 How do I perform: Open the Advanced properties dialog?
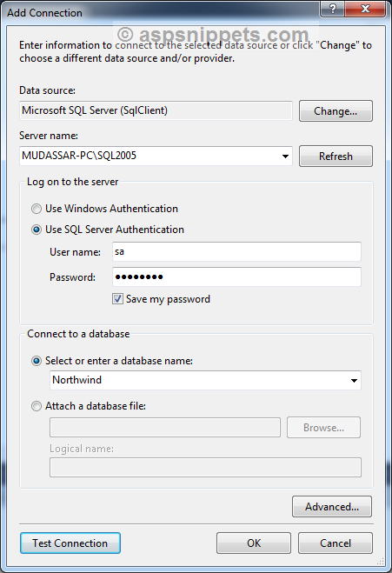(332, 507)
